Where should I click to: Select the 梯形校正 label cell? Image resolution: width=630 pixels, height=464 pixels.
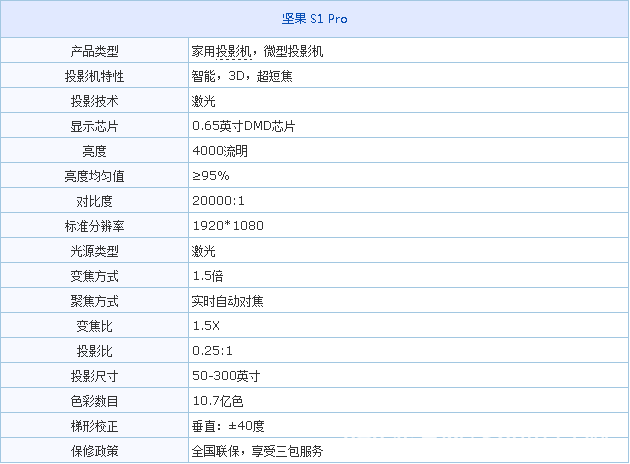tap(94, 425)
